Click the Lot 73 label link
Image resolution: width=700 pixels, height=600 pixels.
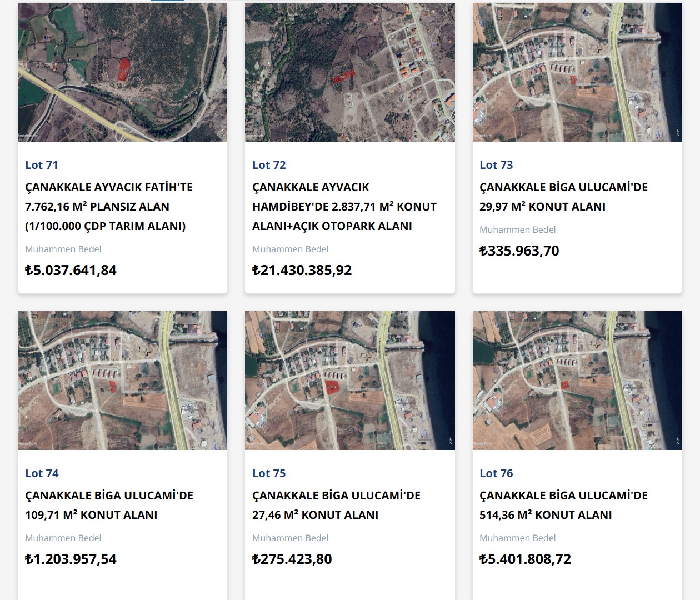[496, 165]
